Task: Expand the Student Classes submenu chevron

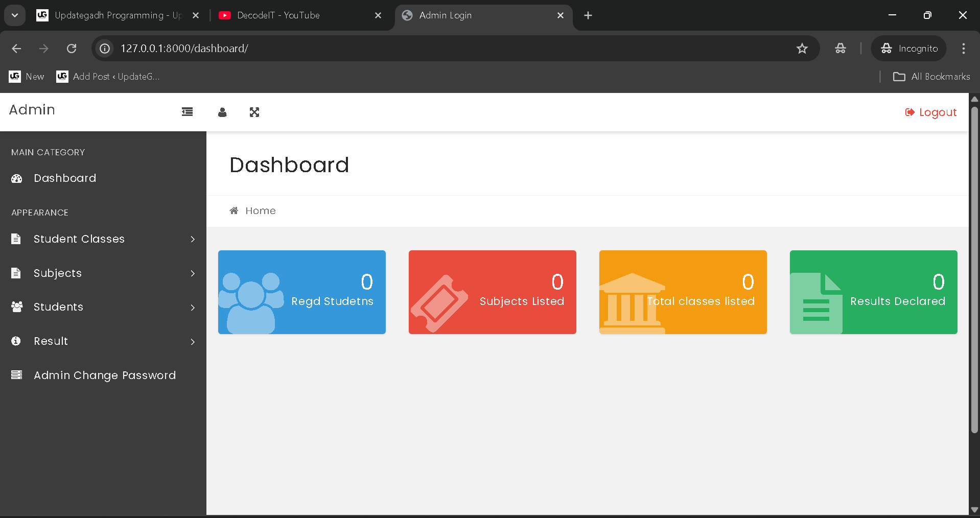Action: pos(193,239)
